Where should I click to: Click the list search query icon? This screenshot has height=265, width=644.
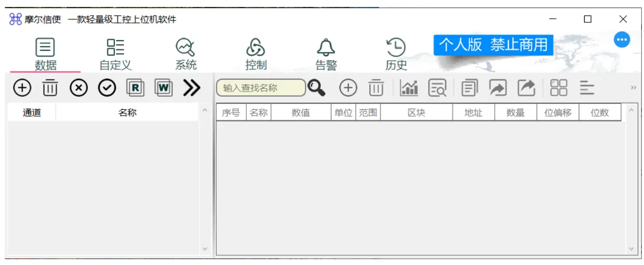(437, 88)
